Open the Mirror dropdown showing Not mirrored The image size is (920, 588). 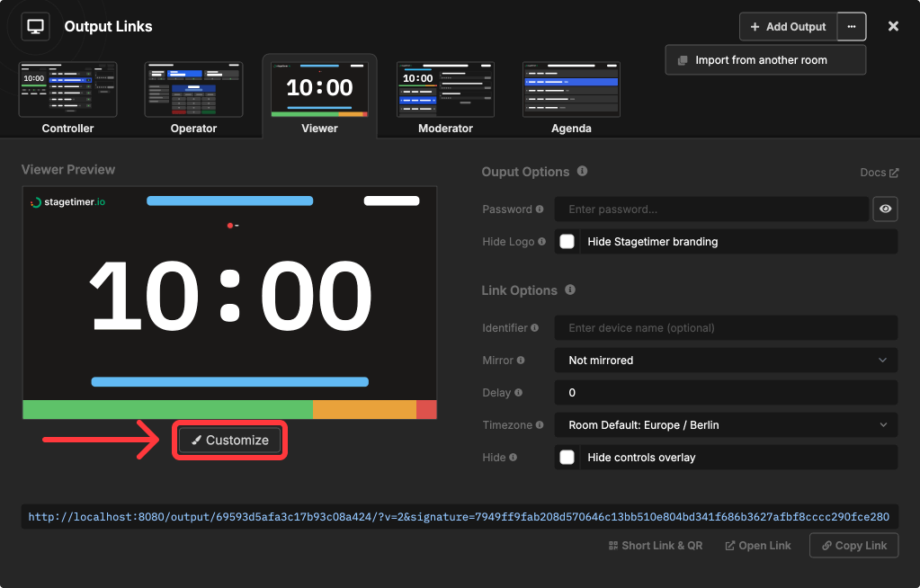[x=726, y=360]
